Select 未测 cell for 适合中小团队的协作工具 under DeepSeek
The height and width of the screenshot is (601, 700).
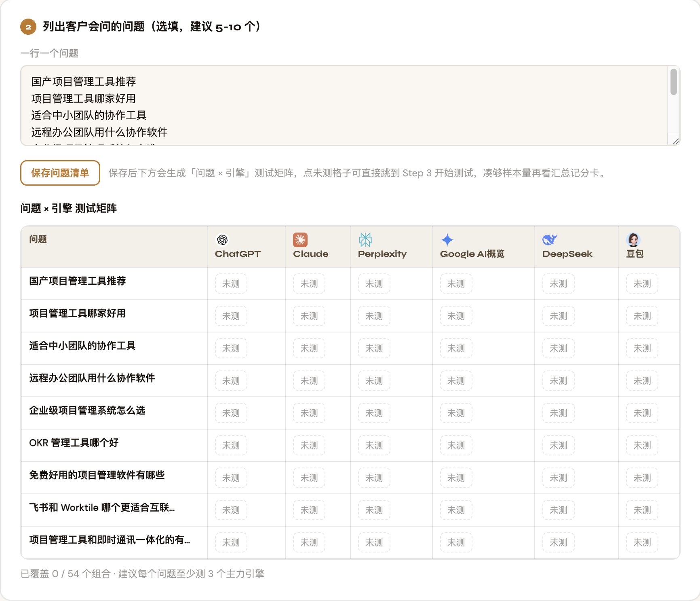click(x=559, y=348)
